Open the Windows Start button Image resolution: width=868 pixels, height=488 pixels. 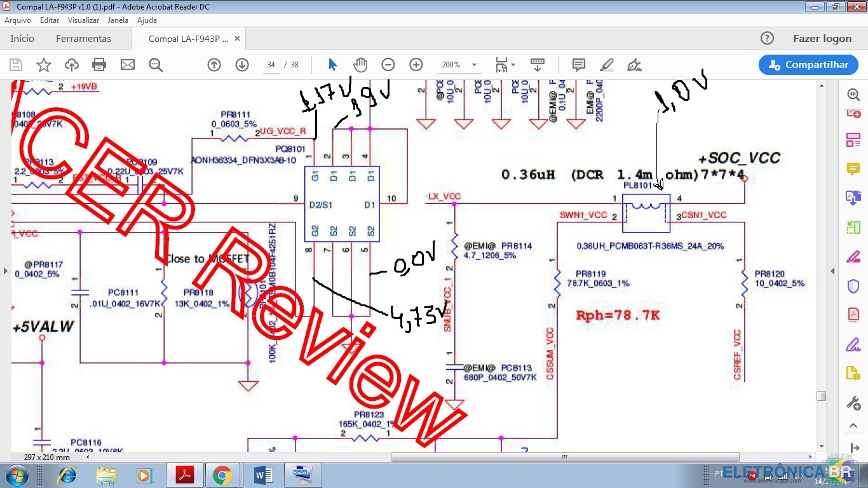(x=17, y=475)
